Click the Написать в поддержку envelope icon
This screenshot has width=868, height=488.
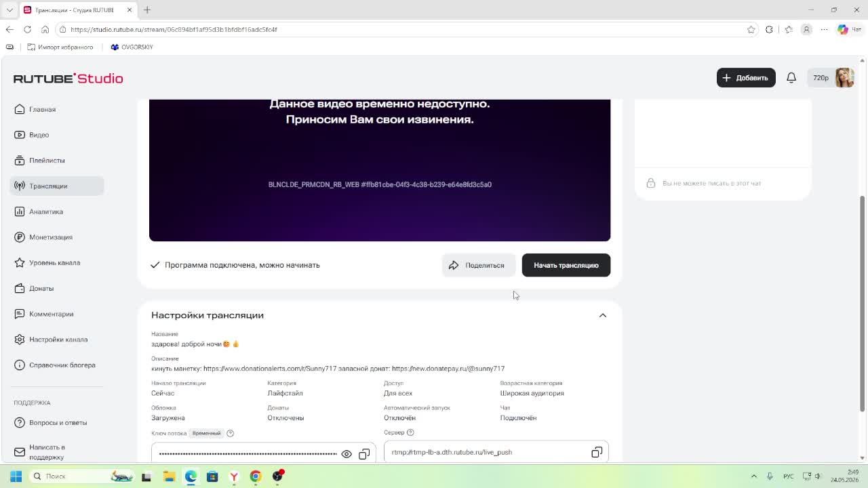click(20, 451)
